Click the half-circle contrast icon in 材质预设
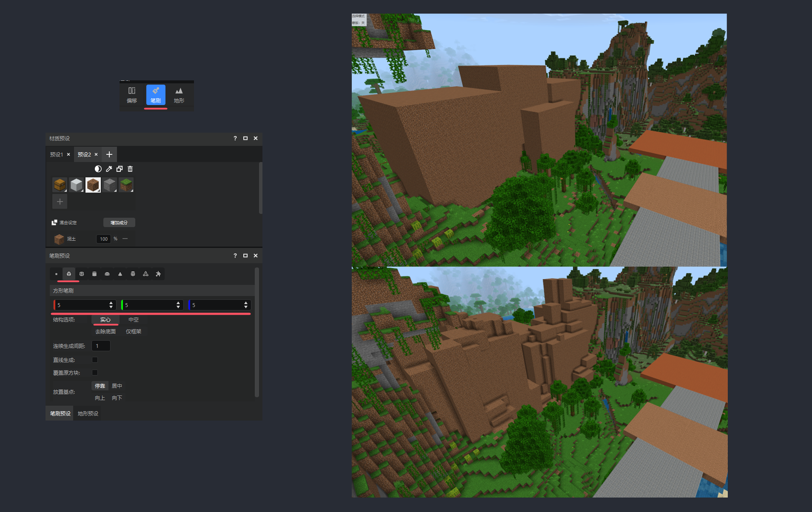The width and height of the screenshot is (812, 512). (98, 169)
